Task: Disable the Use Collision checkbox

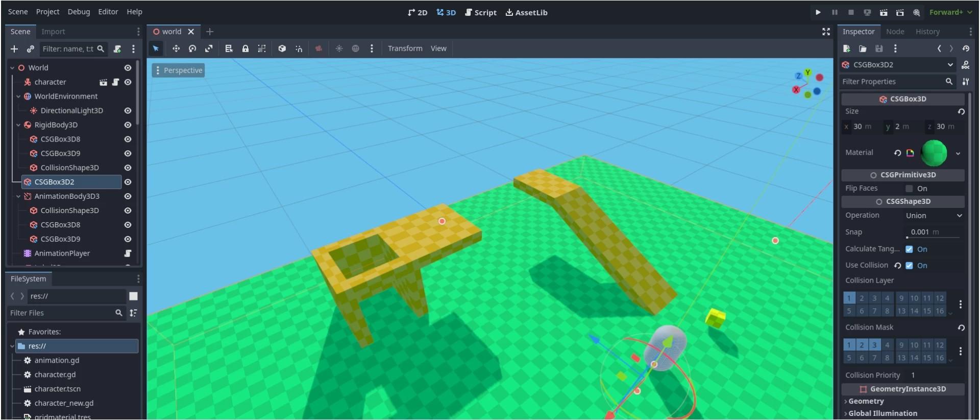Action: pyautogui.click(x=909, y=266)
